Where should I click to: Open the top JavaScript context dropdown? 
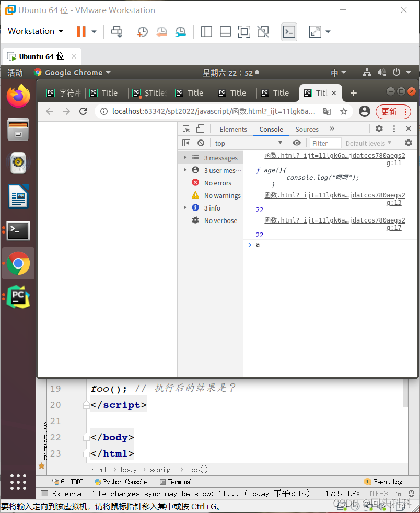pyautogui.click(x=249, y=143)
